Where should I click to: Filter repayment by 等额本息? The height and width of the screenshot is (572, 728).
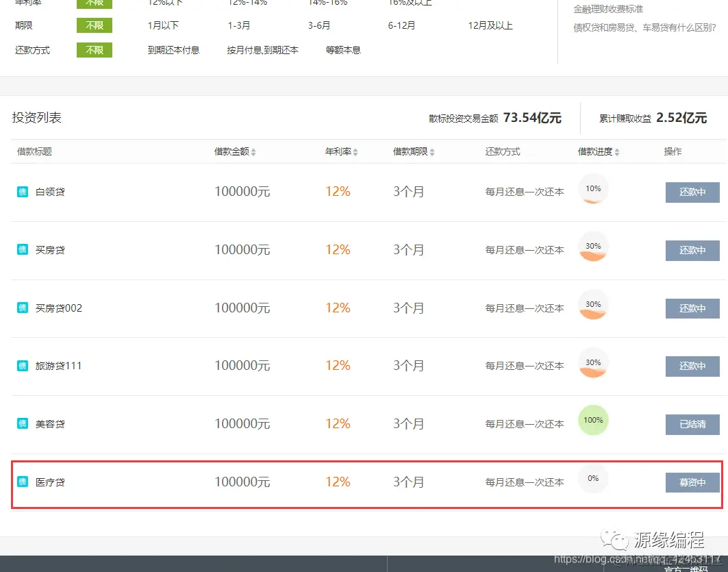click(x=343, y=50)
